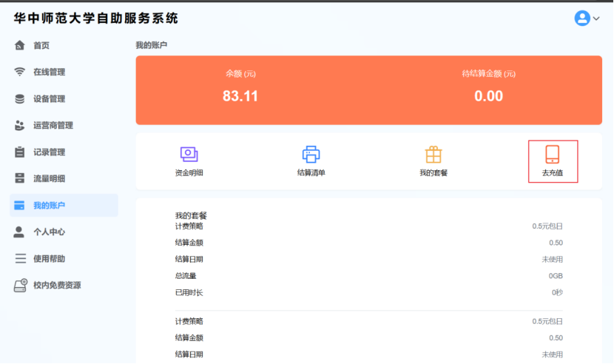Click the 资金明细 banknote icon
Viewport: 614px width, 364px height.
coord(189,155)
